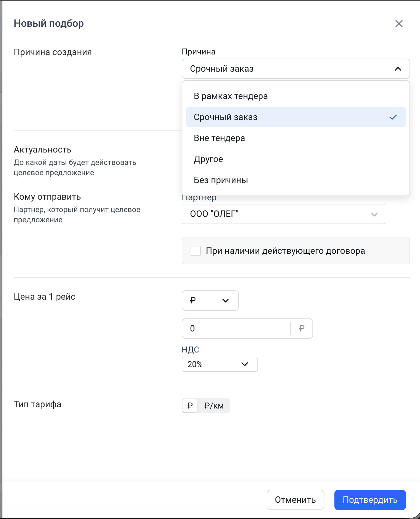Choose В рамках тендера option

[x=231, y=96]
